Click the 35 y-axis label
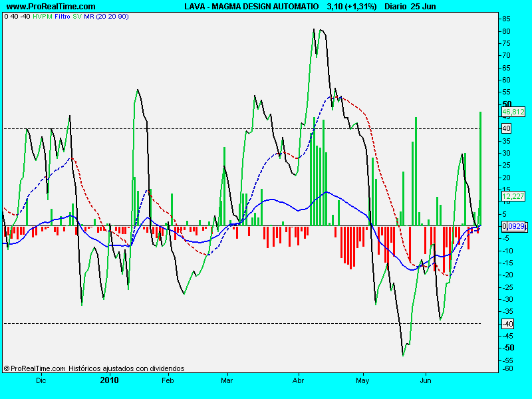 click(x=506, y=141)
